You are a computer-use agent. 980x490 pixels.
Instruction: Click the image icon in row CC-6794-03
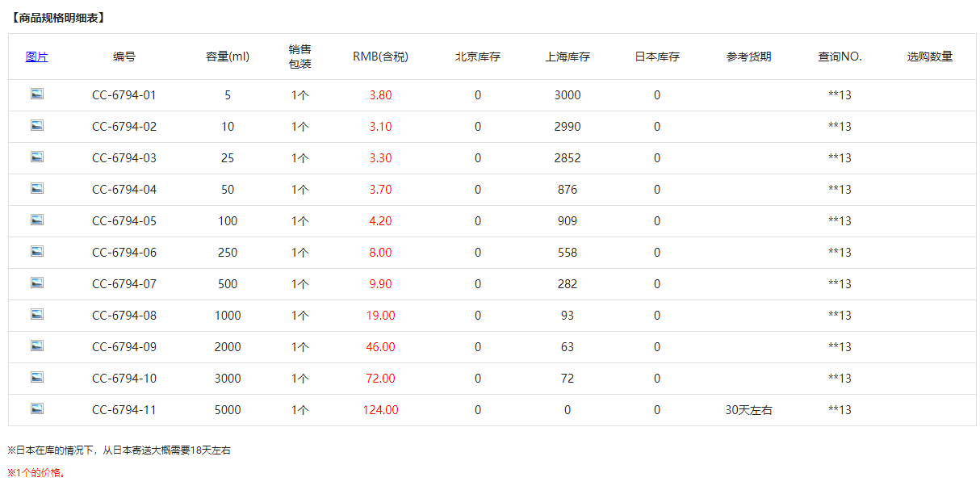pyautogui.click(x=37, y=157)
